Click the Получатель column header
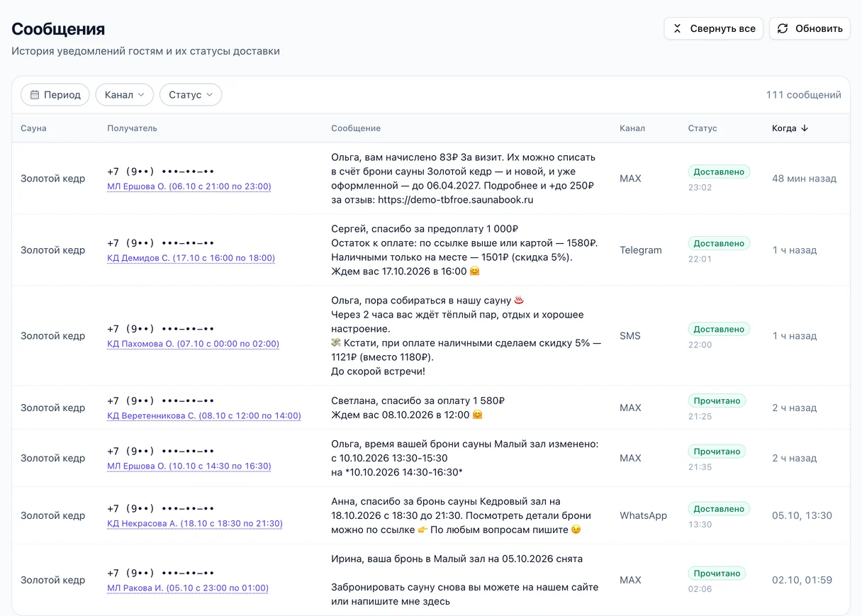Viewport: 862px width, 616px height. pyautogui.click(x=133, y=128)
